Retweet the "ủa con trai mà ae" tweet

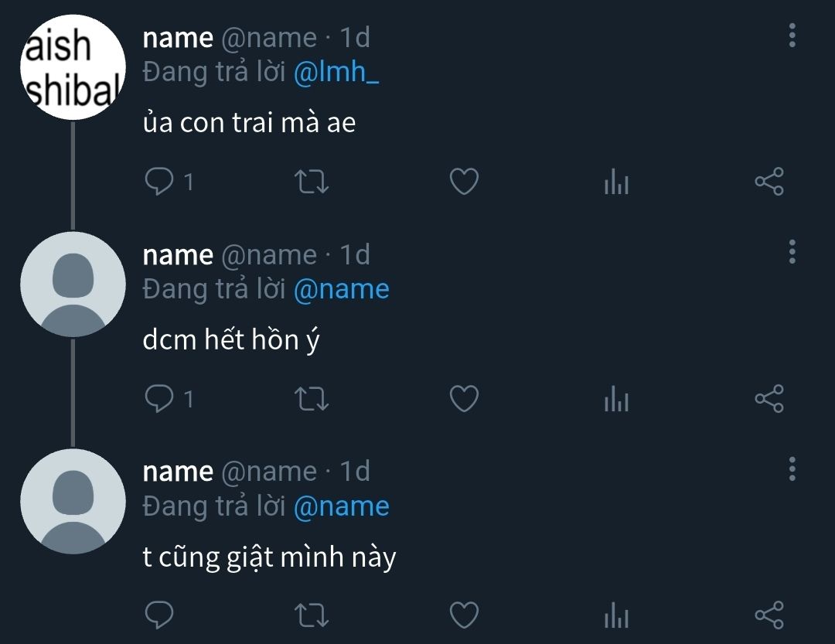click(312, 182)
